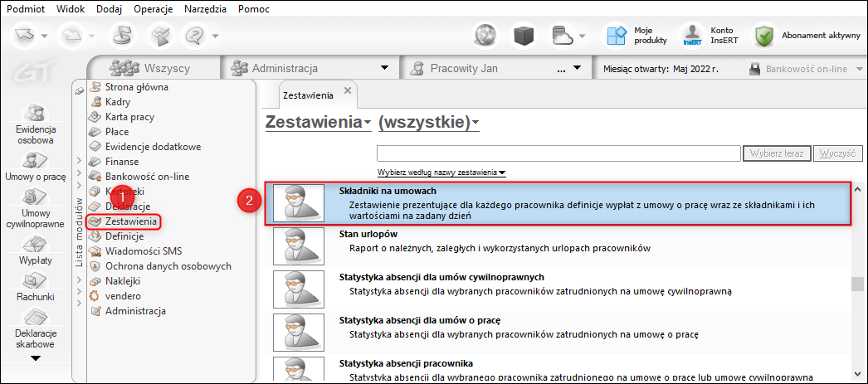Screen dimensions: 868x384
Task: Open Wypłaty shortcut
Action: [x=36, y=250]
